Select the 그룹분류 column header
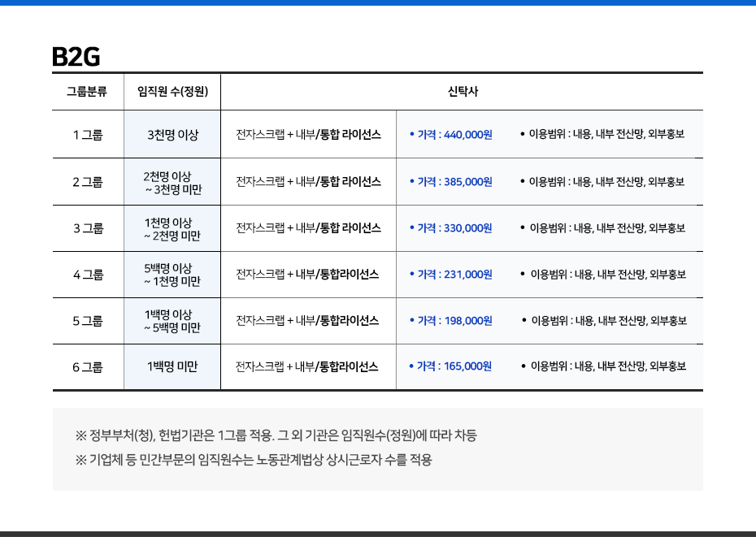The image size is (756, 537). click(x=87, y=92)
